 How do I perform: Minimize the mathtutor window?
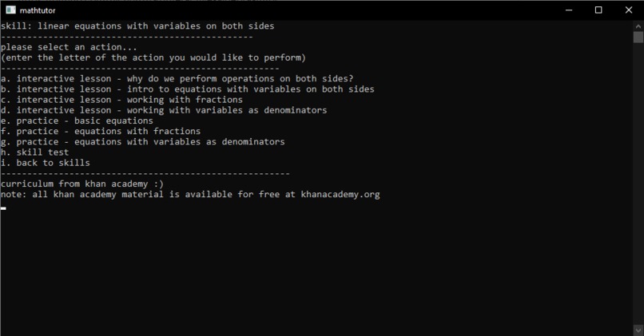click(x=569, y=10)
